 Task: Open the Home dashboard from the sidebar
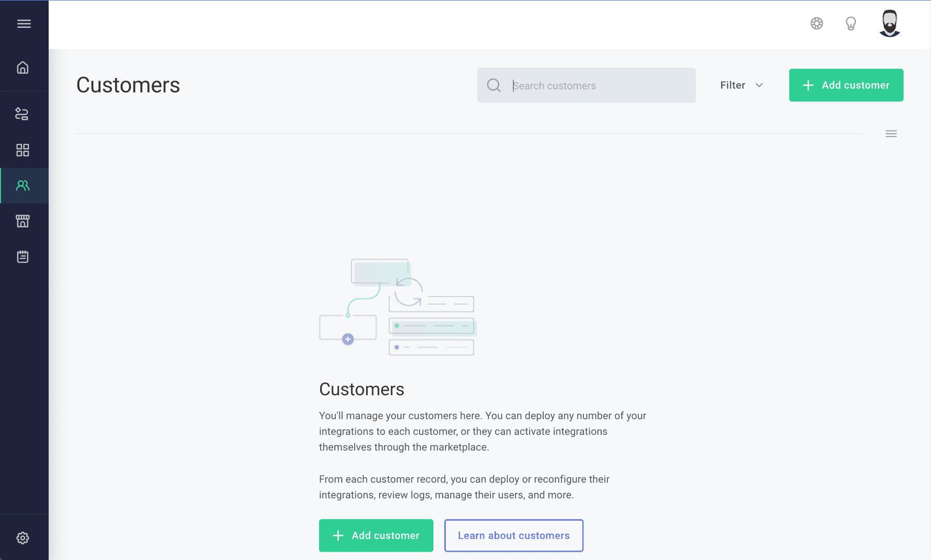23,68
